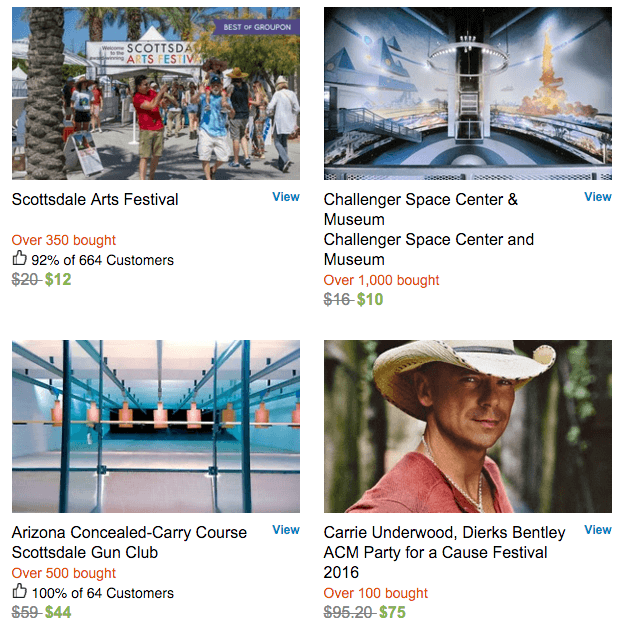Click the $44 concealed-carry course price

(x=58, y=612)
